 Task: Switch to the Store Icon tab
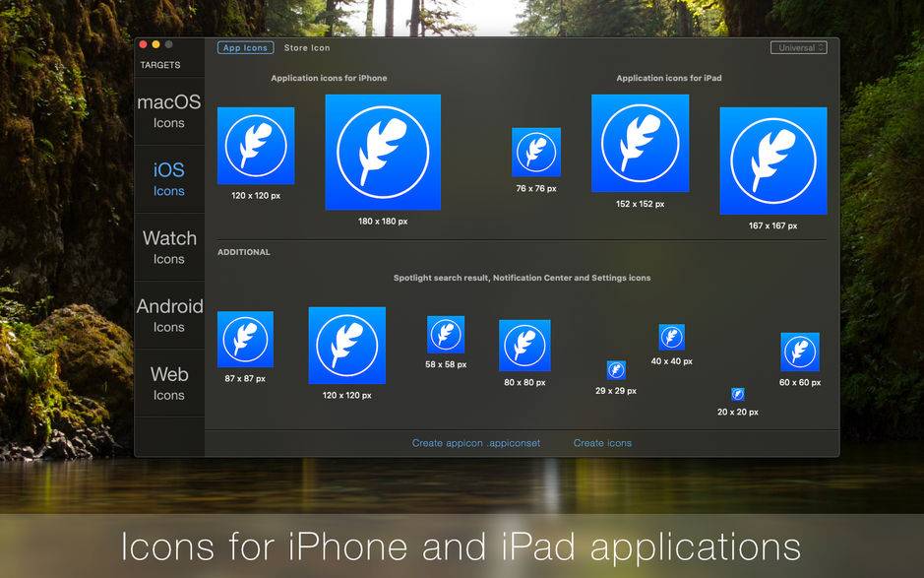point(307,47)
